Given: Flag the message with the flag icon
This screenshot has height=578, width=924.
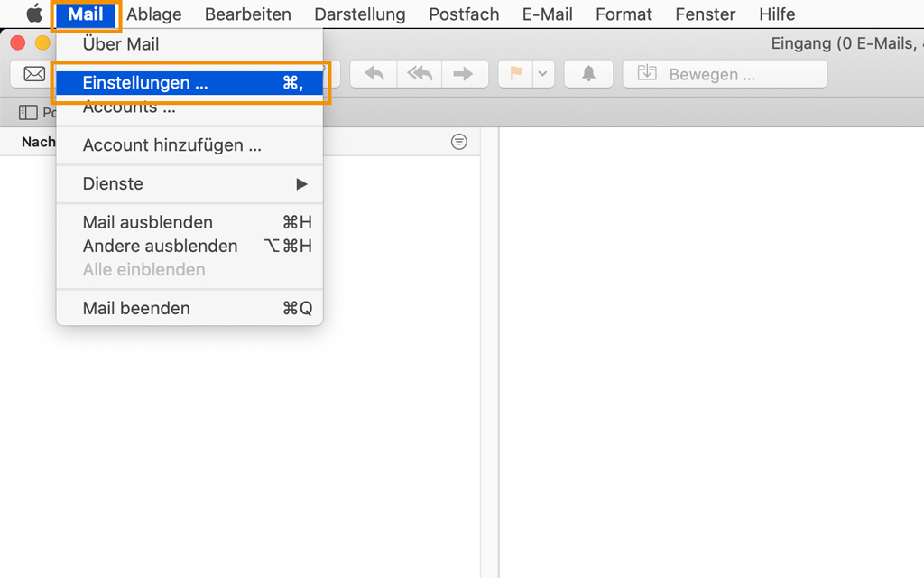Looking at the screenshot, I should click(516, 74).
